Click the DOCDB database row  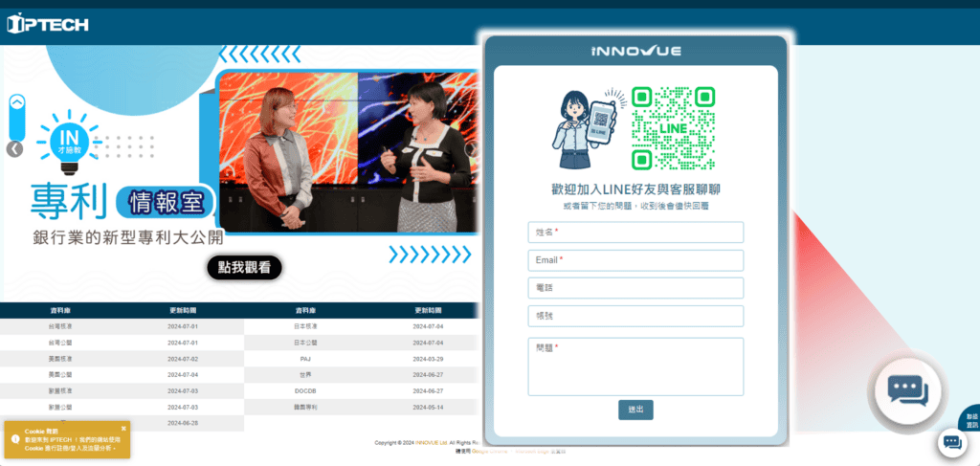305,391
